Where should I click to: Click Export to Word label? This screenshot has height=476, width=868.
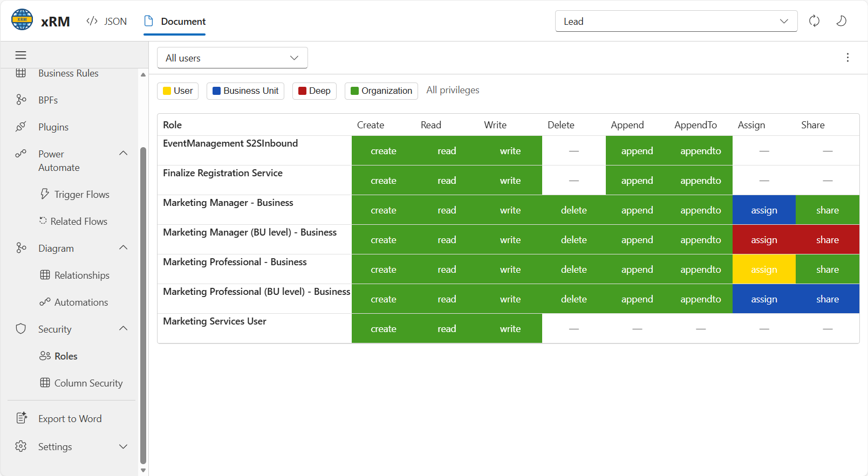click(x=70, y=419)
